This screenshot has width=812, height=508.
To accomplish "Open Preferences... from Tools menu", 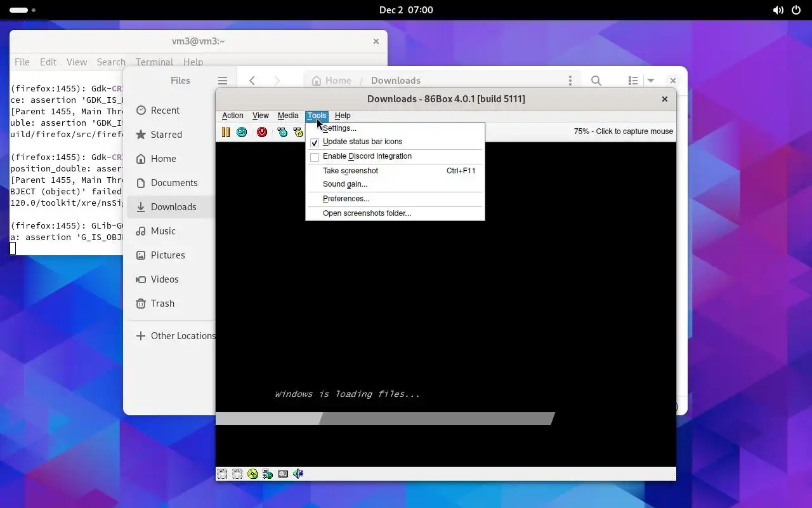I will (x=395, y=199).
